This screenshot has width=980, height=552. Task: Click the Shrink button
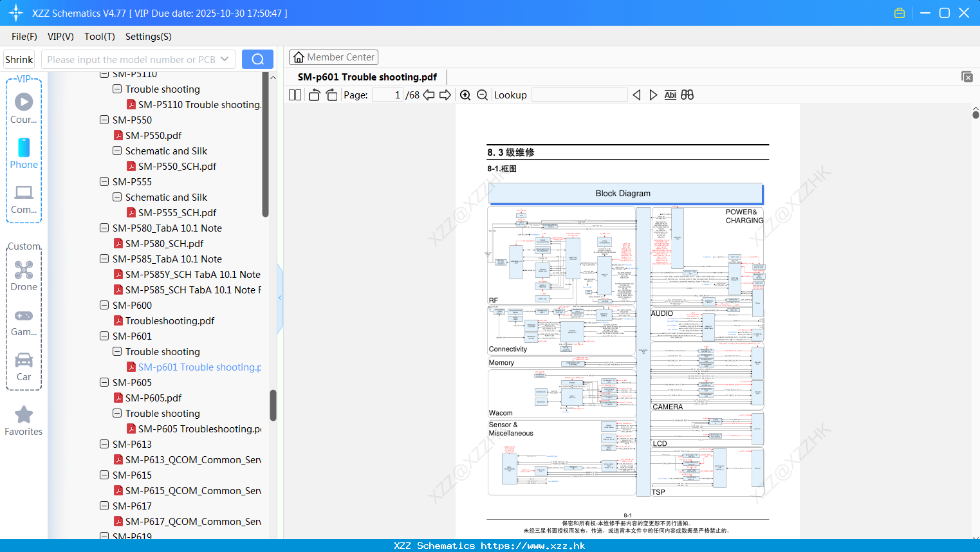[x=19, y=59]
